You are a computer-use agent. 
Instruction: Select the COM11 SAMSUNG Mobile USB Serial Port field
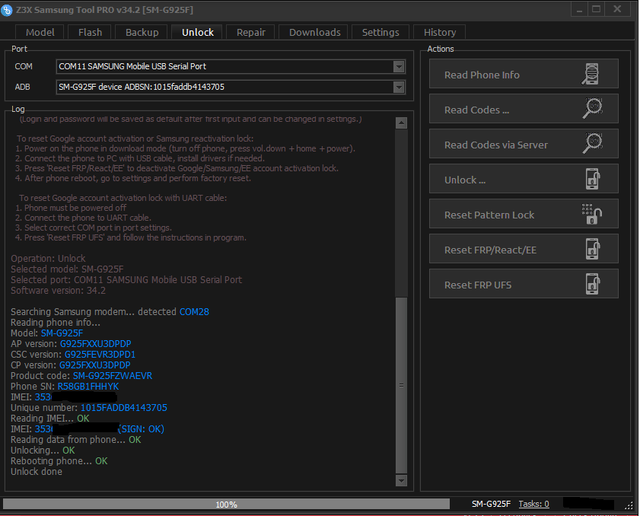pyautogui.click(x=231, y=67)
